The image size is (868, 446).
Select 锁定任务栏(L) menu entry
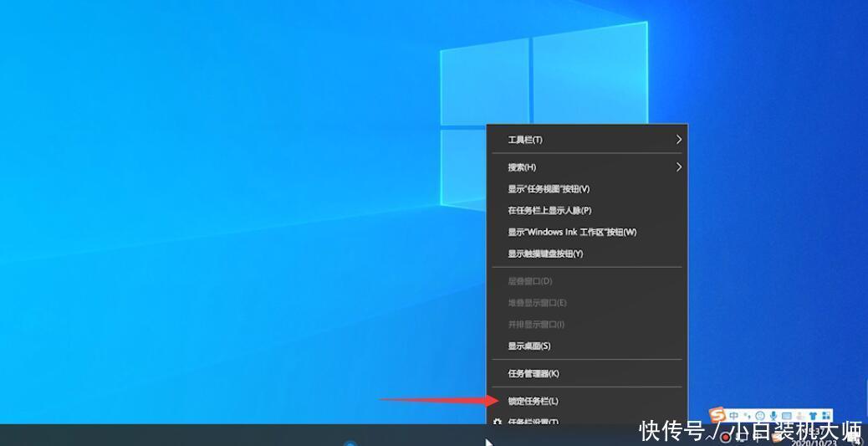tap(587, 401)
